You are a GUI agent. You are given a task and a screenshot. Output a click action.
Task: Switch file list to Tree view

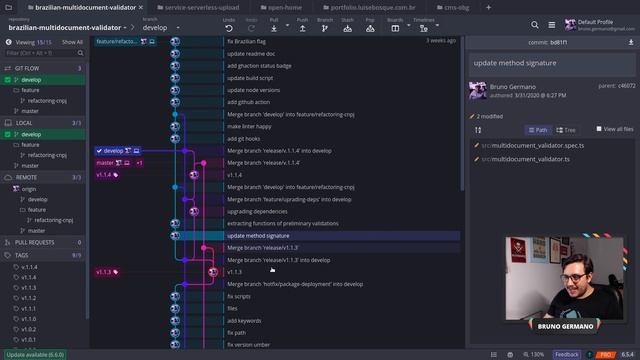(566, 130)
